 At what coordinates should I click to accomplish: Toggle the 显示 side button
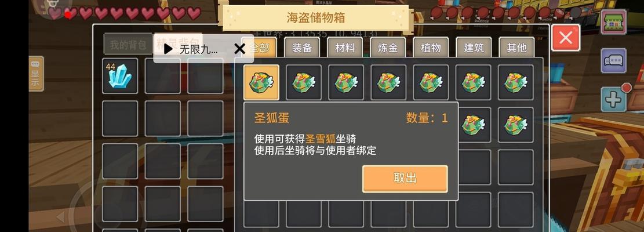click(x=36, y=74)
